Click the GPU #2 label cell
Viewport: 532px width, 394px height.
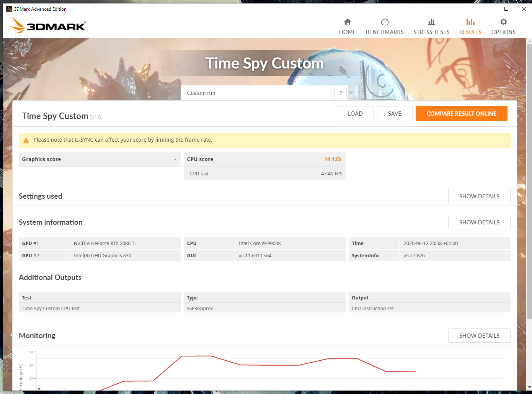[x=44, y=255]
